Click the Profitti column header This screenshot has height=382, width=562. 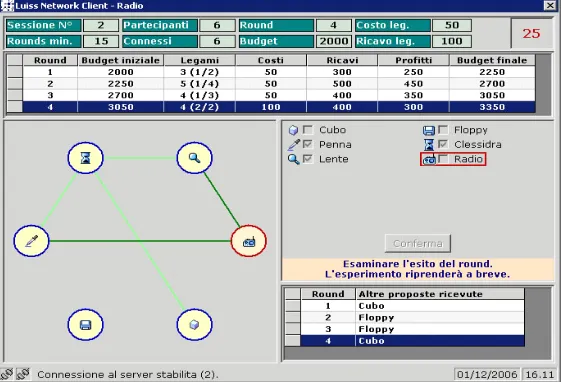[414, 60]
